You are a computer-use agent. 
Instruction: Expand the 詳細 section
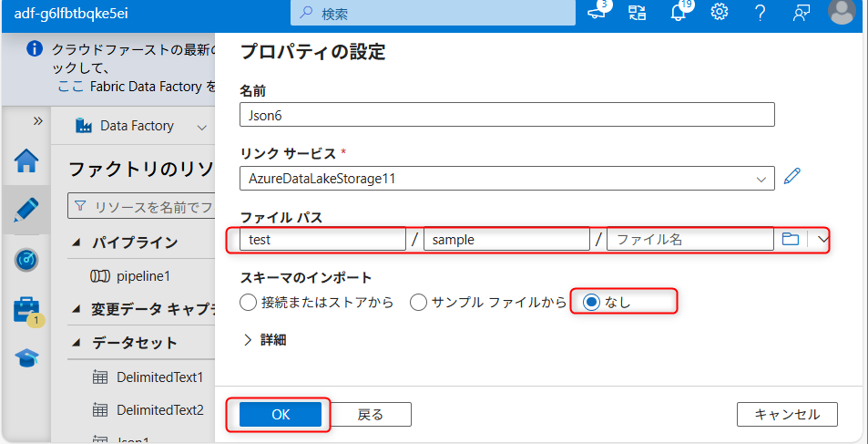pyautogui.click(x=265, y=340)
